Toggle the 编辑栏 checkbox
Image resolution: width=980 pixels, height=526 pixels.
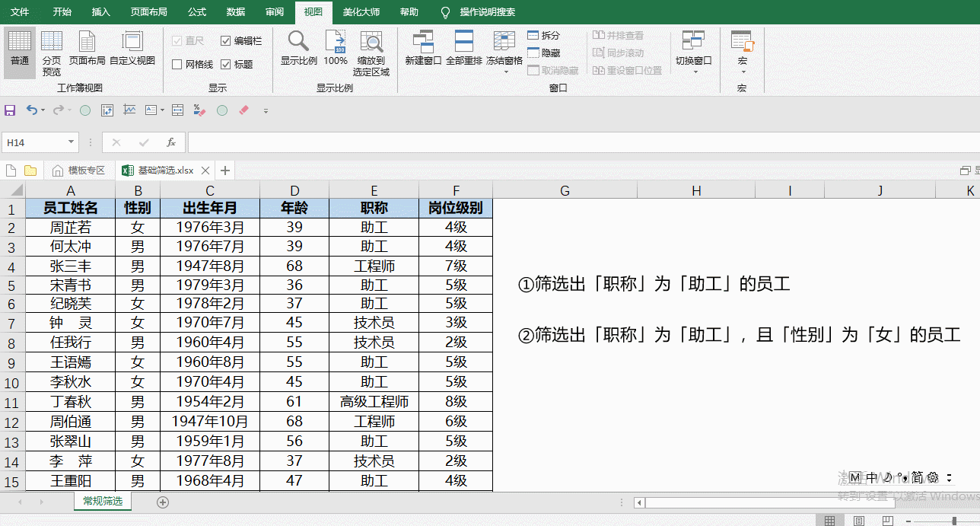click(x=226, y=40)
